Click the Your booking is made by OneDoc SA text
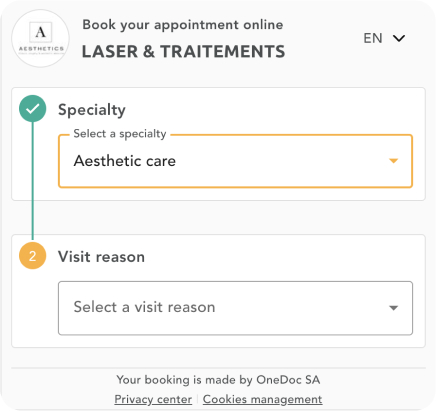This screenshot has height=411, width=436. (x=218, y=380)
